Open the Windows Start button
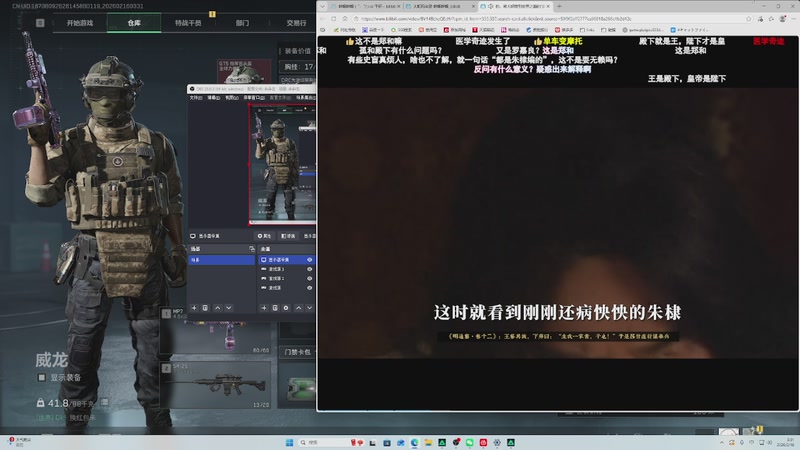Screen dimensions: 800x450 tap(289, 442)
